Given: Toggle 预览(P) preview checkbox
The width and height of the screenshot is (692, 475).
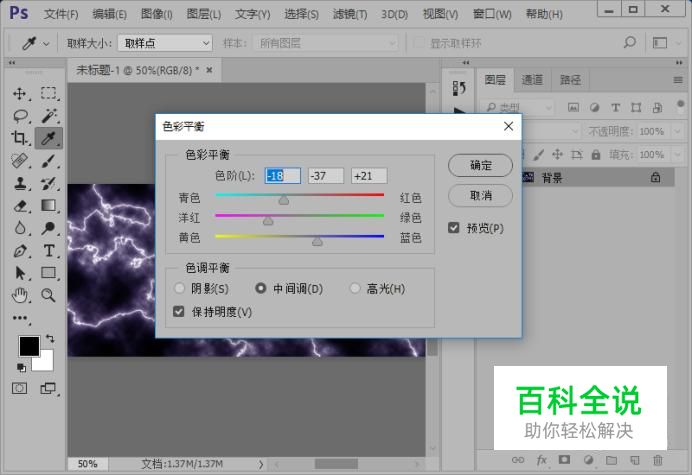Looking at the screenshot, I should [x=453, y=228].
